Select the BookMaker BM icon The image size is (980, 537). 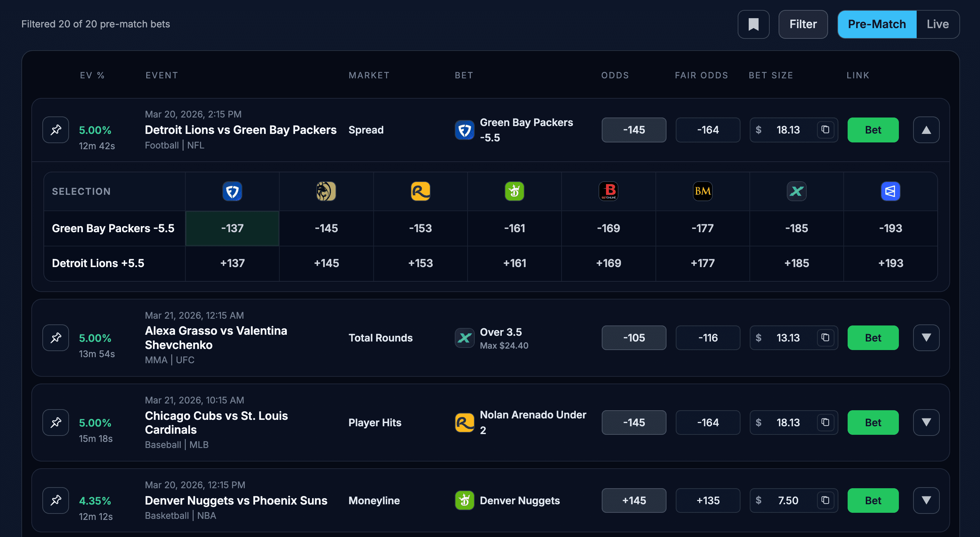(702, 192)
